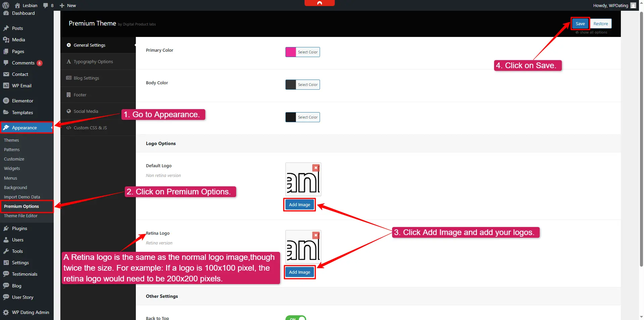The image size is (644, 320).
Task: Toggle show all options
Action: 591,33
